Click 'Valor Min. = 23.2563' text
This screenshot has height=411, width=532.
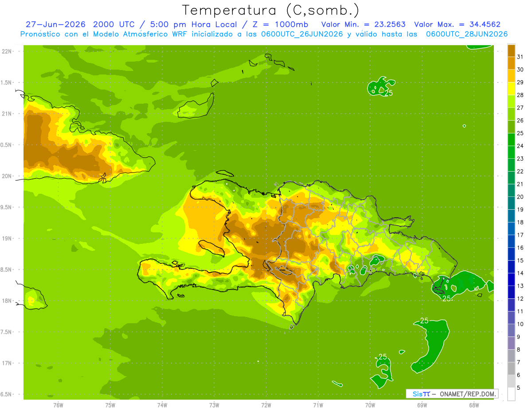pyautogui.click(x=363, y=24)
